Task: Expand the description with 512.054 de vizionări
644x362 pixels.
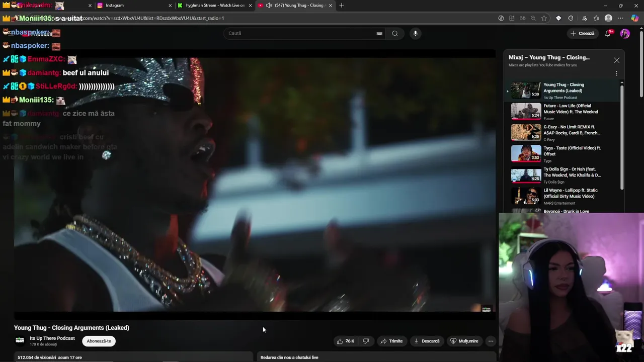Action: 133,357
